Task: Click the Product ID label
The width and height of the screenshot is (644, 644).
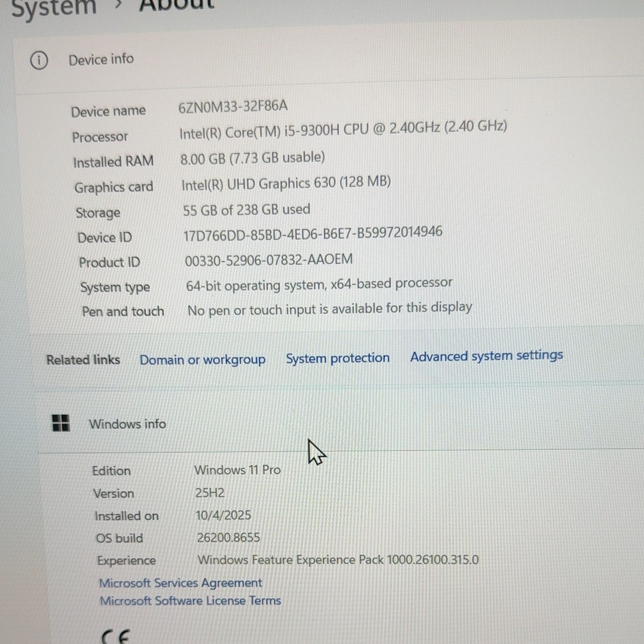Action: [x=109, y=262]
